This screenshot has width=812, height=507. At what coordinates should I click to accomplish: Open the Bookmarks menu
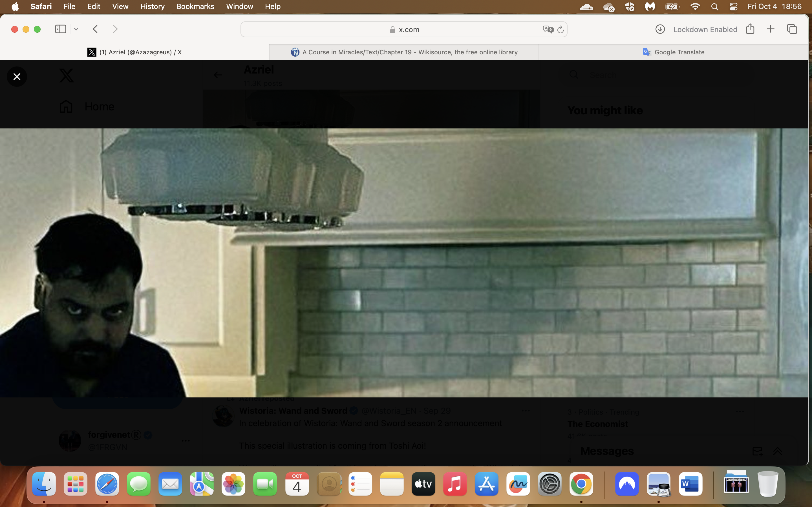coord(195,6)
